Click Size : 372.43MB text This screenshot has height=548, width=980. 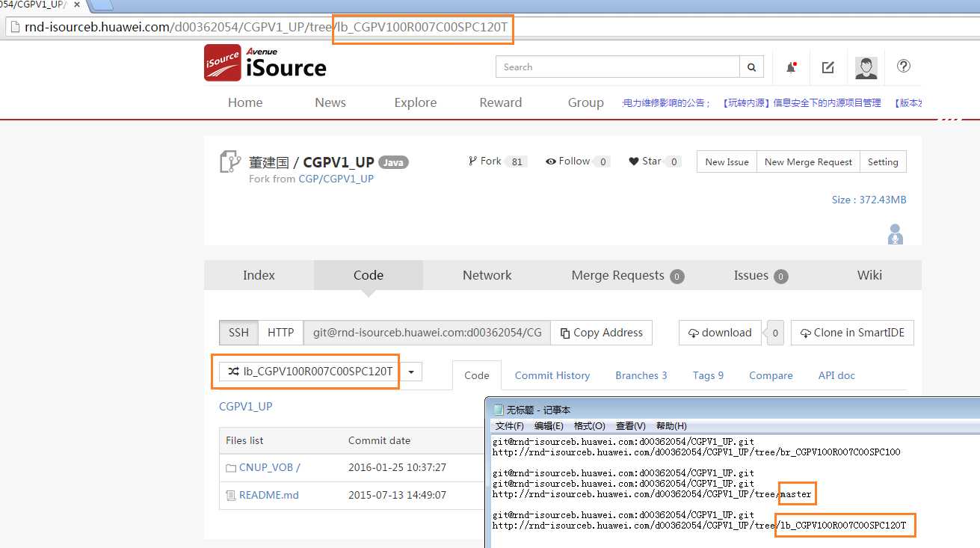click(x=869, y=200)
